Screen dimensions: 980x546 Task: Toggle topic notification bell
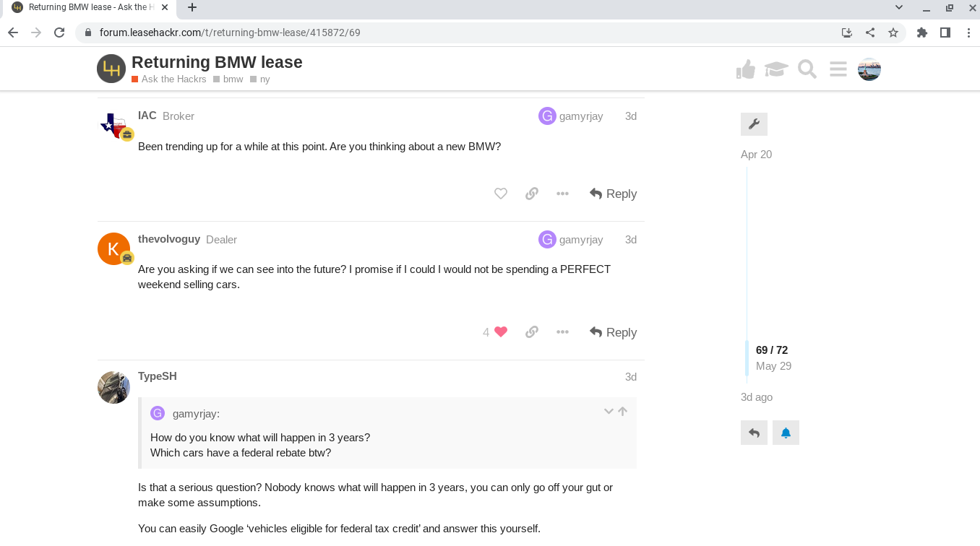click(786, 433)
